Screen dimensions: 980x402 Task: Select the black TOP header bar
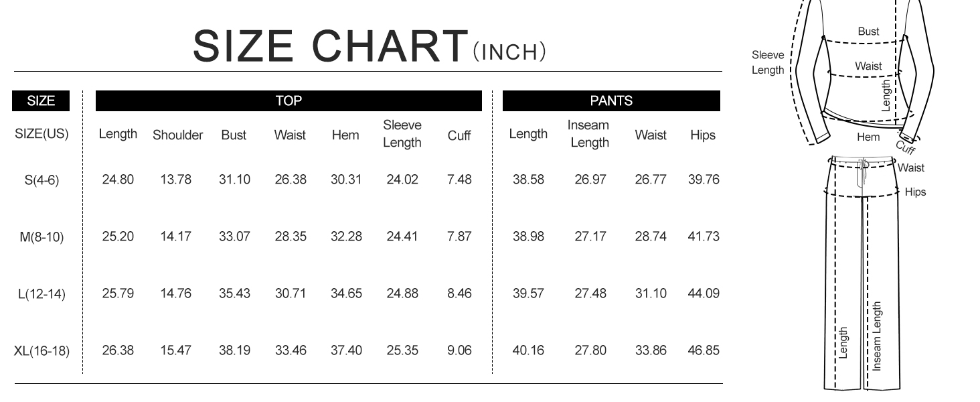(x=289, y=101)
